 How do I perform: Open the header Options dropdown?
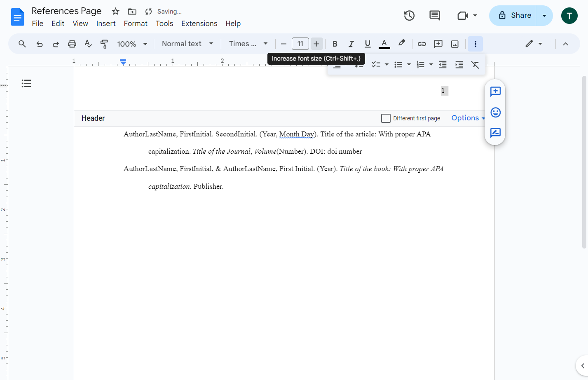click(468, 118)
